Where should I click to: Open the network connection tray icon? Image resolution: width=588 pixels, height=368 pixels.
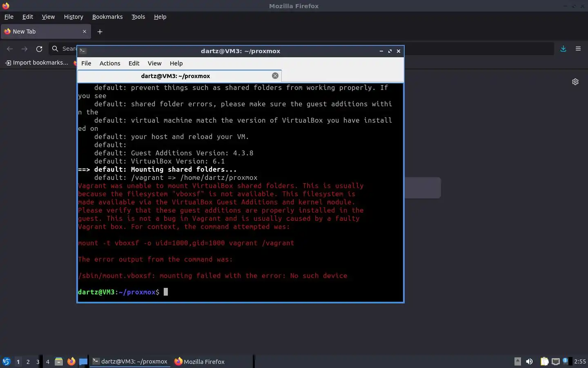click(556, 361)
